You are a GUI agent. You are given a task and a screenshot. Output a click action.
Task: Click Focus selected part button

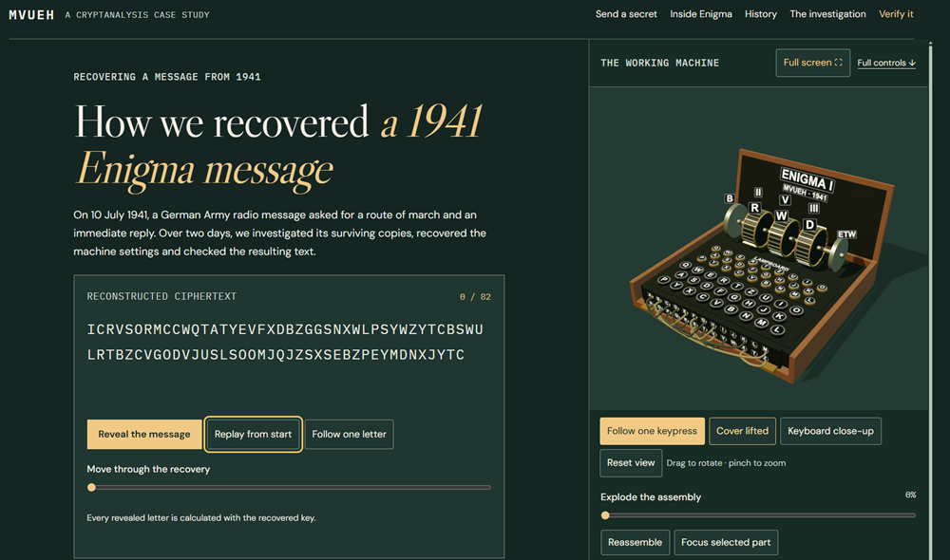pos(726,543)
